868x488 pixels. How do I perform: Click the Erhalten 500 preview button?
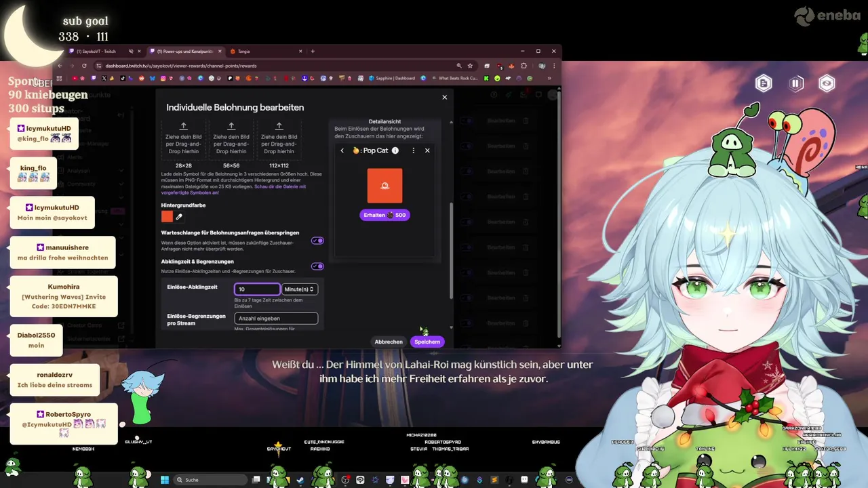(384, 215)
